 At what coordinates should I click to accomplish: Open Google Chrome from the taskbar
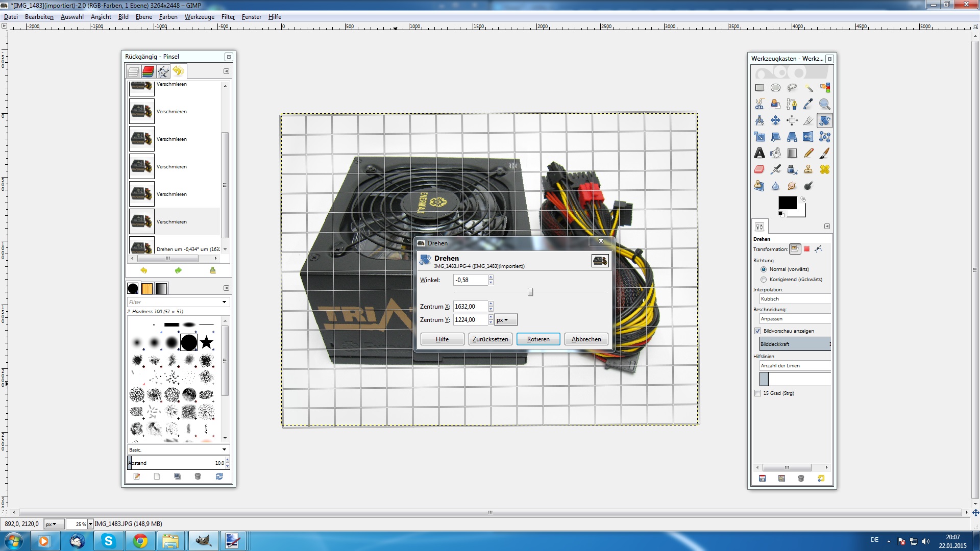[x=140, y=541]
